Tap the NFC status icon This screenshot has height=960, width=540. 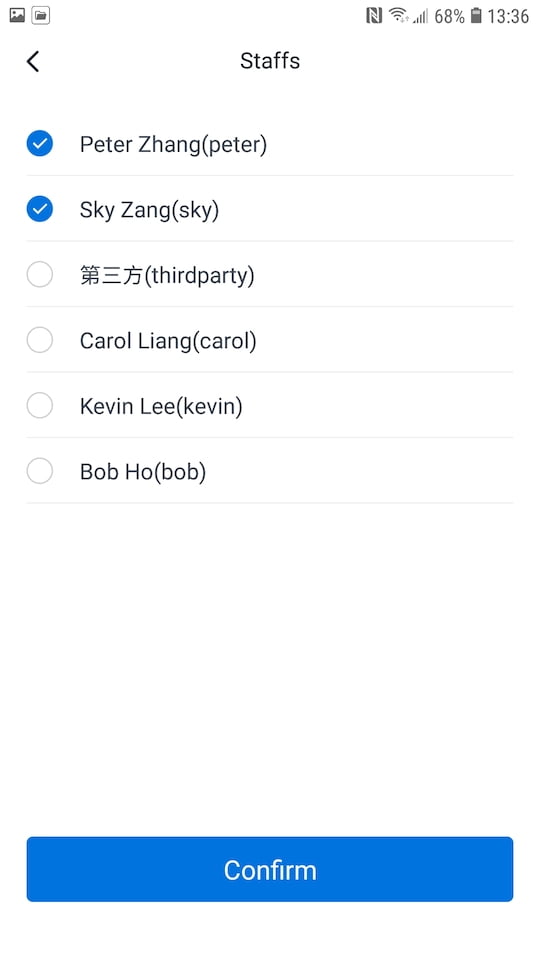(373, 16)
